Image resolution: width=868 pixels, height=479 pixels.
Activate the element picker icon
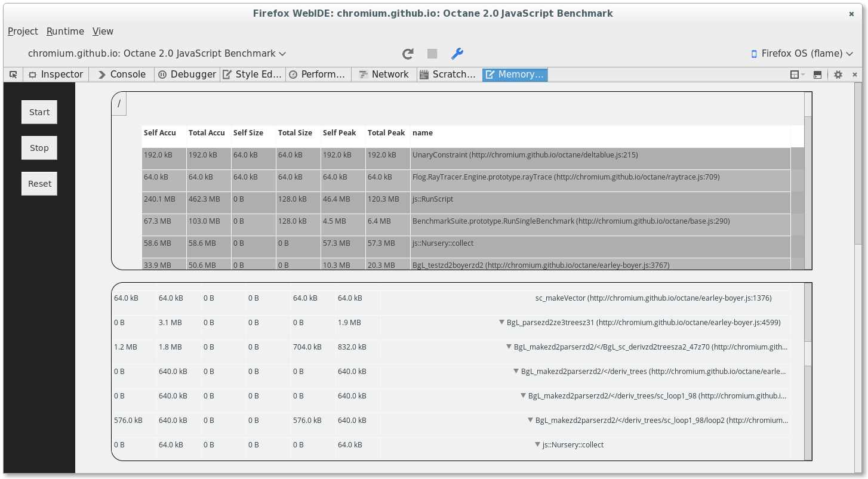(13, 75)
